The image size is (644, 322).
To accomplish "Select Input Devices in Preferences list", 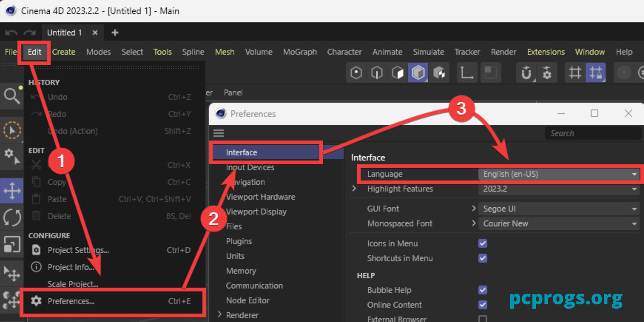I will click(250, 167).
